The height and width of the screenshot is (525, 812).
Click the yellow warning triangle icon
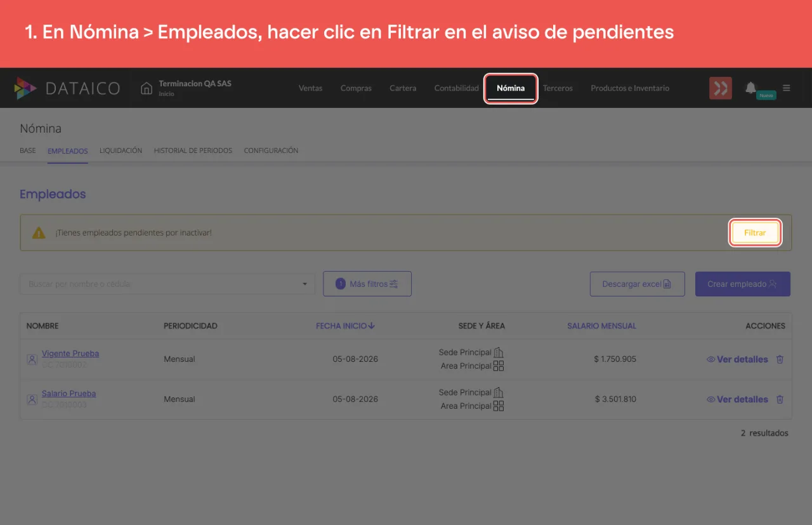(x=39, y=233)
